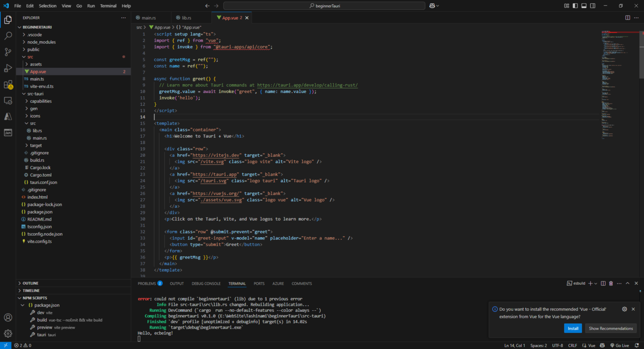Click the CRLF end-of-line selector
644x349 pixels.
(572, 345)
